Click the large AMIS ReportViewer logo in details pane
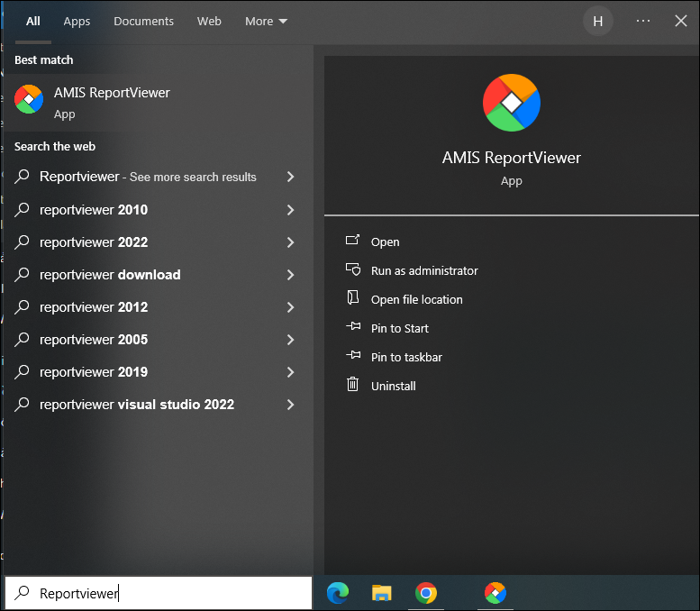700x611 pixels. click(x=511, y=103)
